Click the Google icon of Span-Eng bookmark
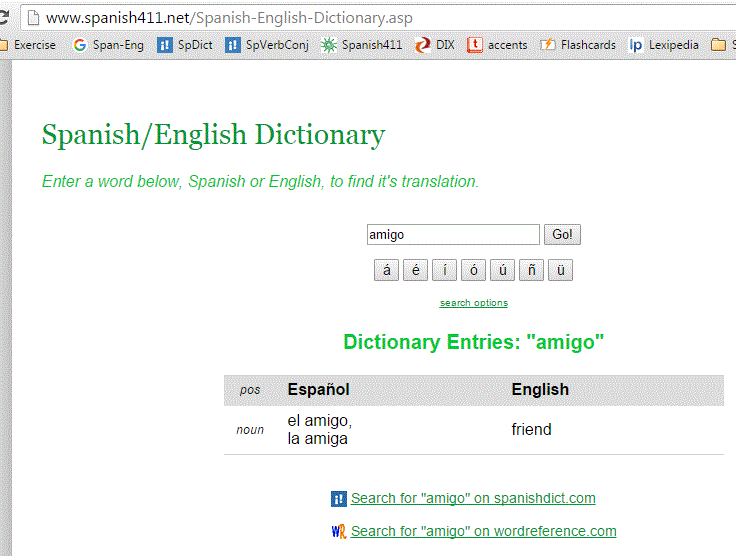Image resolution: width=736 pixels, height=556 pixels. point(80,45)
